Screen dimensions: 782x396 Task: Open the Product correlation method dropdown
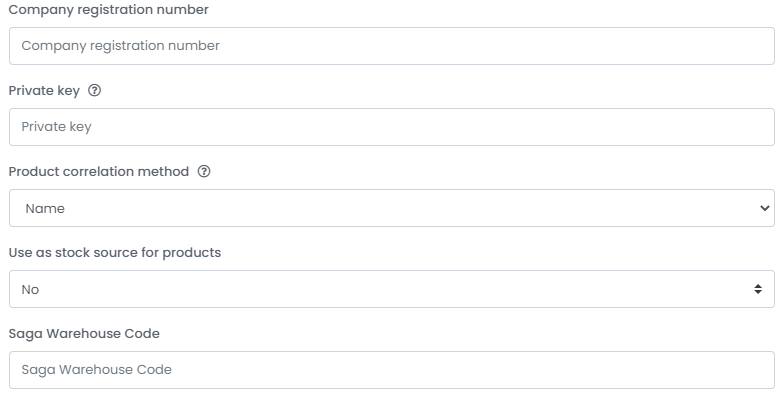(x=391, y=208)
